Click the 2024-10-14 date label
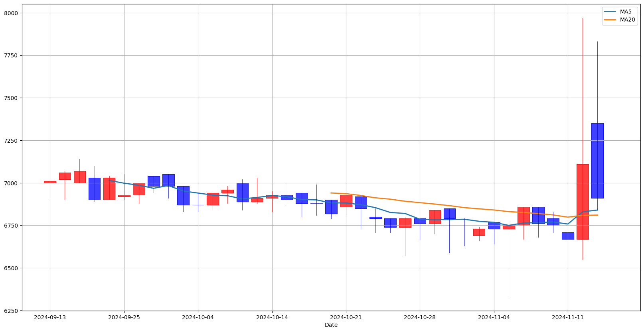644x332 pixels. 272,317
